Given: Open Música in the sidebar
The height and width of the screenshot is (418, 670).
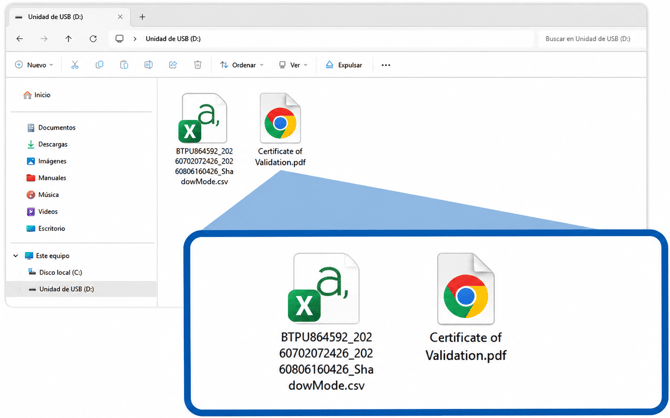Looking at the screenshot, I should pos(43,194).
